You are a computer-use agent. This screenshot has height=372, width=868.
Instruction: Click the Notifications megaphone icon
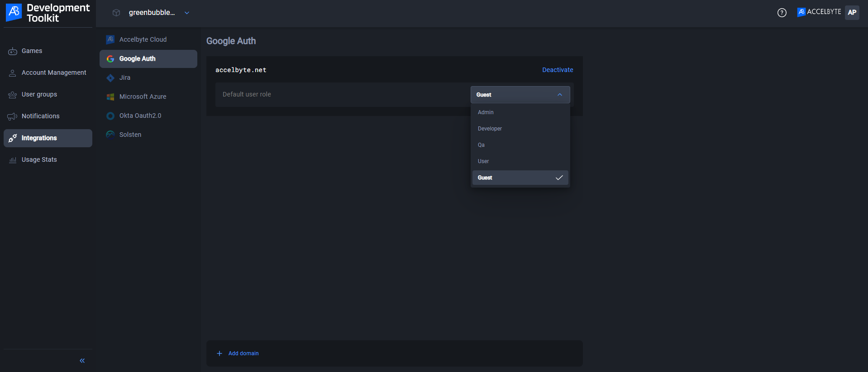tap(13, 116)
